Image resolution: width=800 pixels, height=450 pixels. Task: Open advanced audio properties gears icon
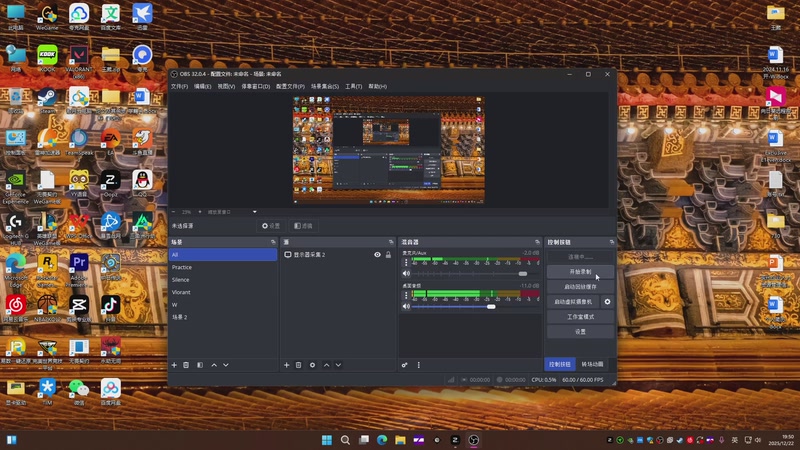coord(405,365)
